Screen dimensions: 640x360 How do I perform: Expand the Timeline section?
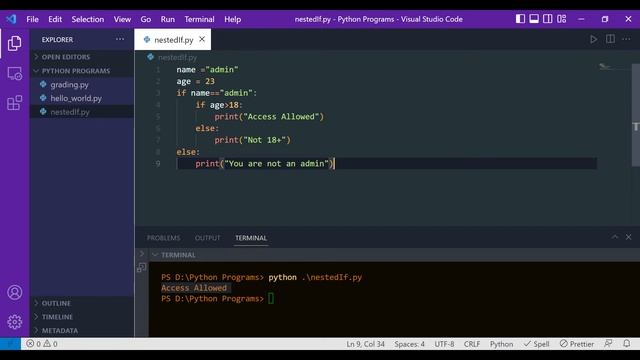tap(82, 317)
